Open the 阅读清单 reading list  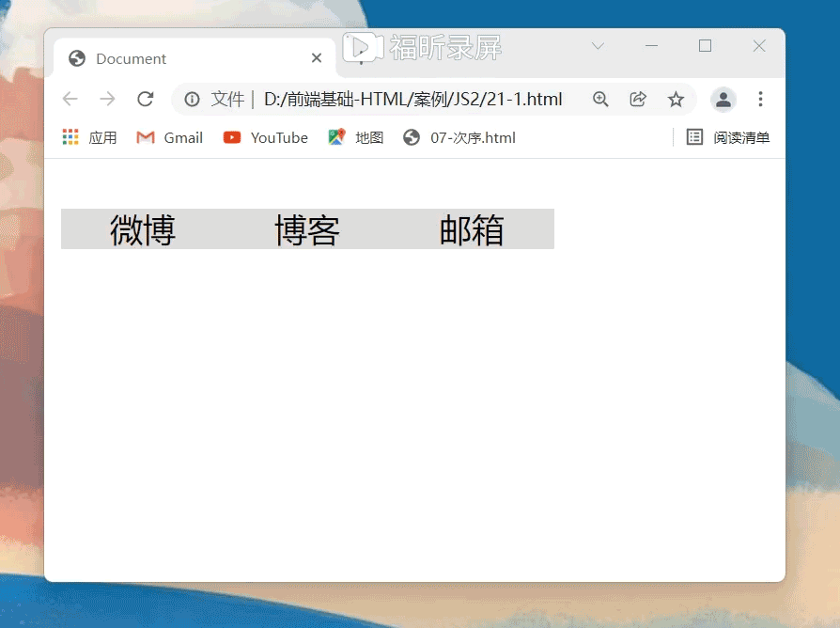(728, 138)
